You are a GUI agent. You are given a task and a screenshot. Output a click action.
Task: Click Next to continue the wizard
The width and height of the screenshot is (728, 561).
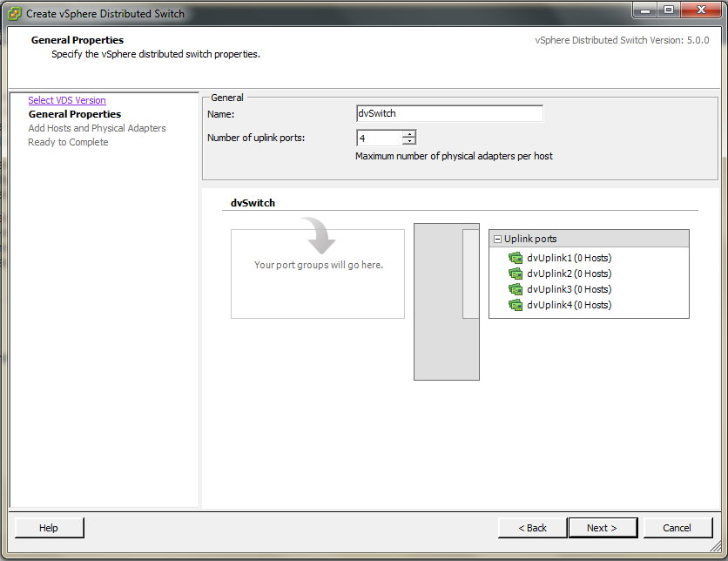click(x=603, y=527)
